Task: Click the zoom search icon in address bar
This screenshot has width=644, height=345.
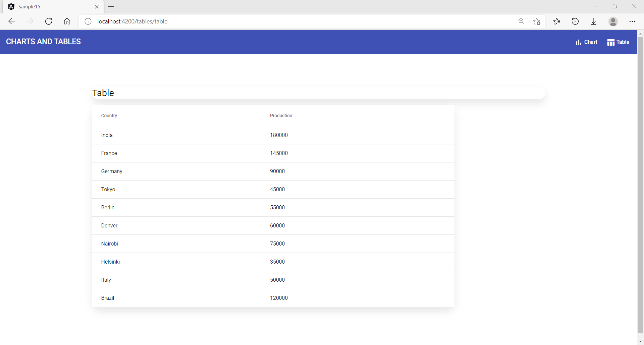Action: pyautogui.click(x=522, y=21)
